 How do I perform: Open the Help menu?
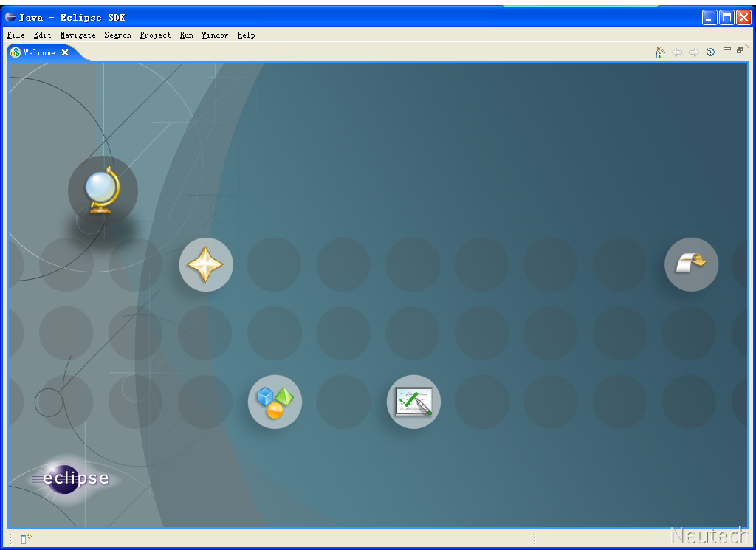pos(246,35)
